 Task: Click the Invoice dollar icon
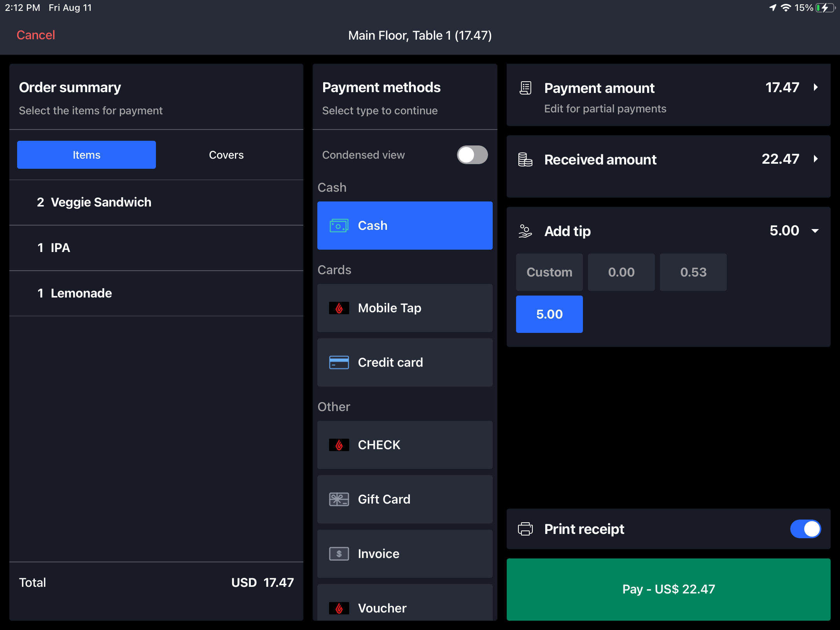click(x=339, y=554)
